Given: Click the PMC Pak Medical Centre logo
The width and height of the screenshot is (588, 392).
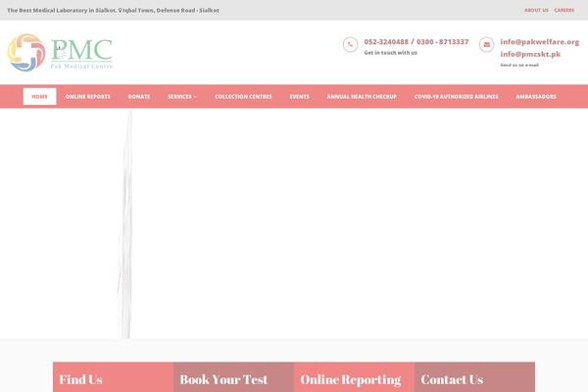Looking at the screenshot, I should (60, 53).
